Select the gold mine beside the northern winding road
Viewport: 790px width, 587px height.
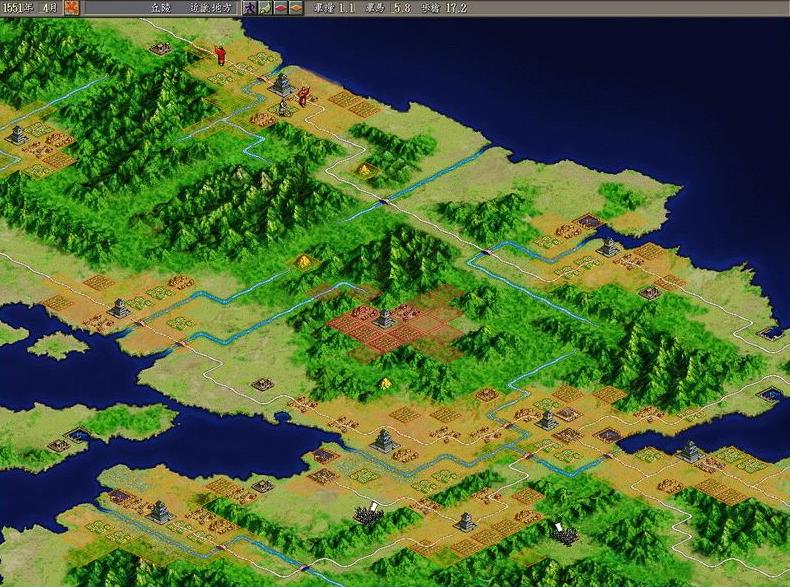[364, 169]
